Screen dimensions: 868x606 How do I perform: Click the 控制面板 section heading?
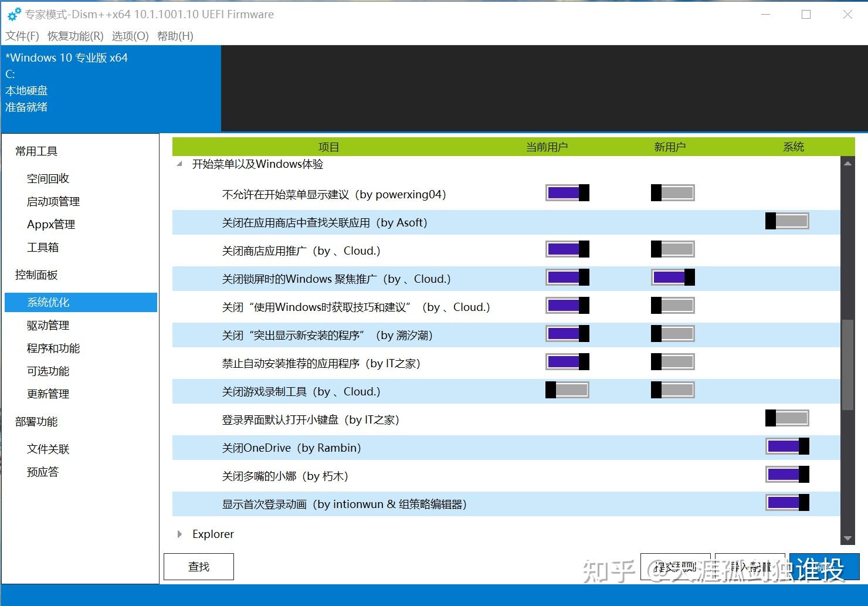point(36,275)
